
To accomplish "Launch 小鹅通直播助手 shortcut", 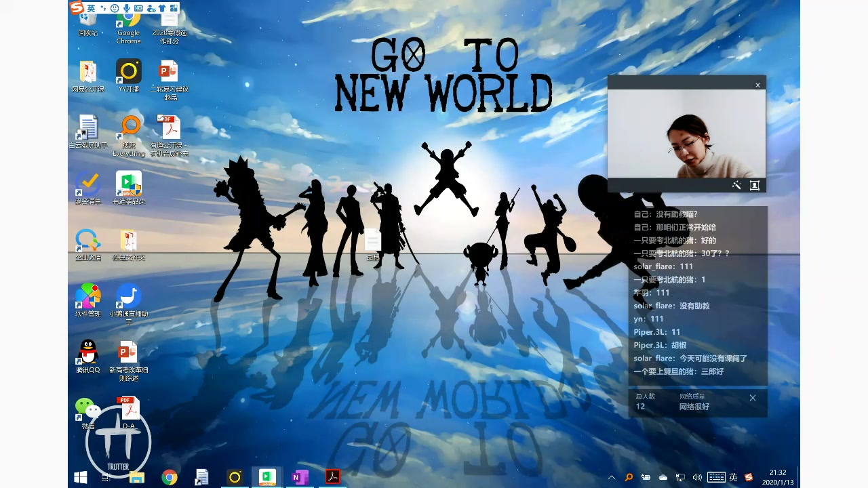I will pos(128,304).
